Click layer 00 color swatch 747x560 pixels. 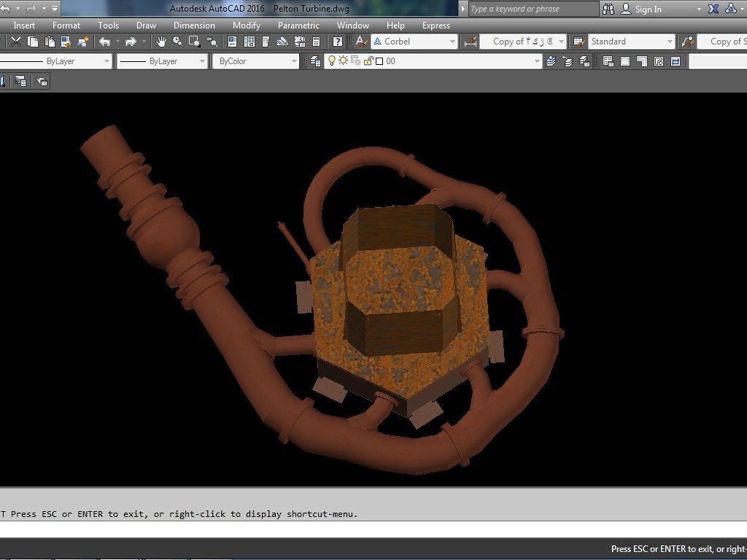[379, 61]
